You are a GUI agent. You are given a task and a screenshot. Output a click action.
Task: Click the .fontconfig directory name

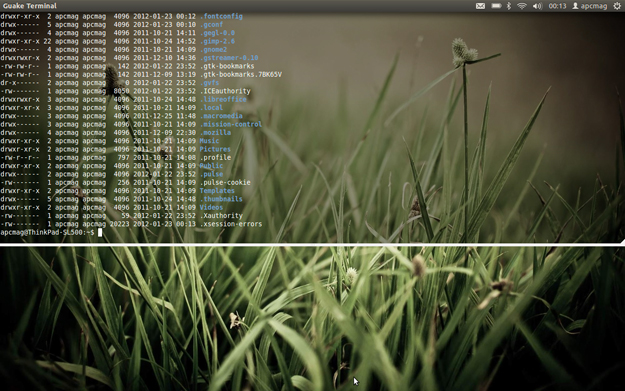[x=221, y=16]
